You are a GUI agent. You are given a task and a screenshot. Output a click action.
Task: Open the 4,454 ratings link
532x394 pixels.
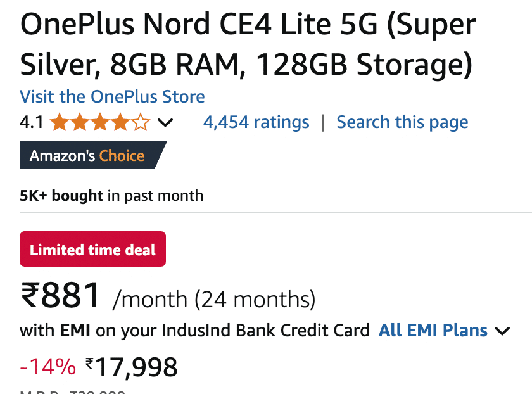[x=256, y=122]
